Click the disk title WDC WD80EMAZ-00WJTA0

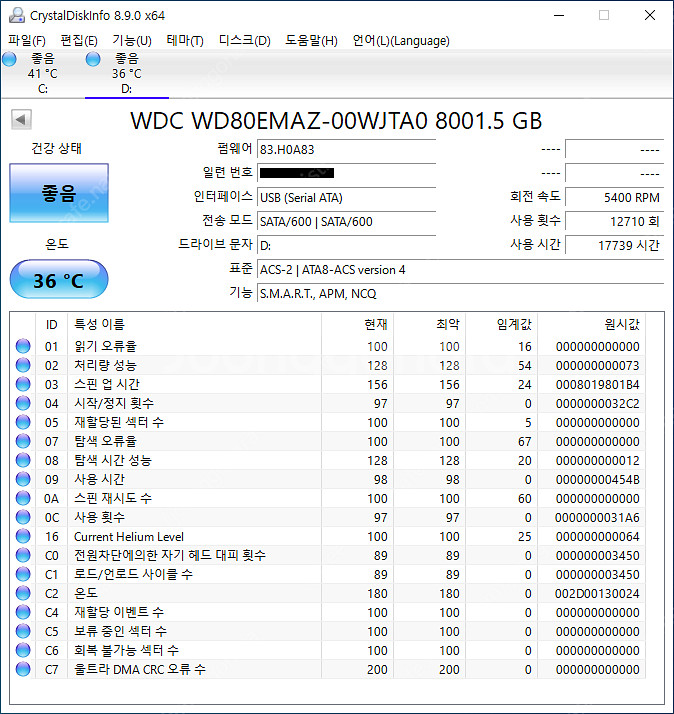pos(336,121)
